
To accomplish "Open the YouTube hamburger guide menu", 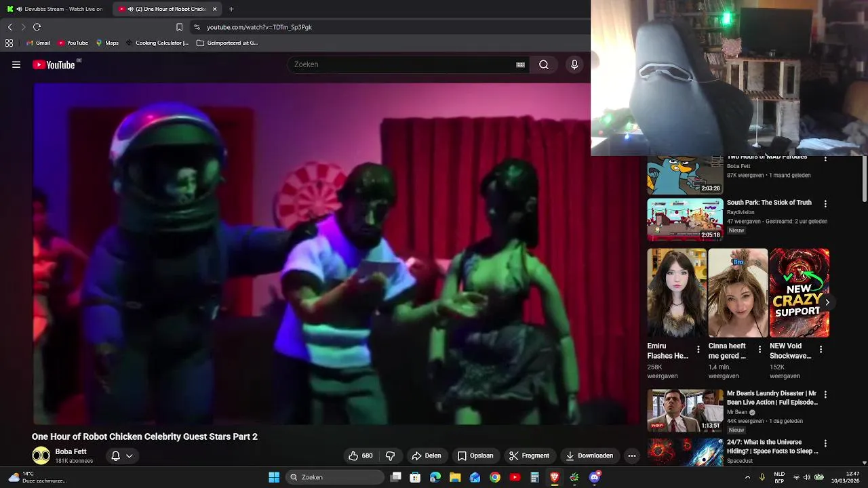I will pos(16,64).
